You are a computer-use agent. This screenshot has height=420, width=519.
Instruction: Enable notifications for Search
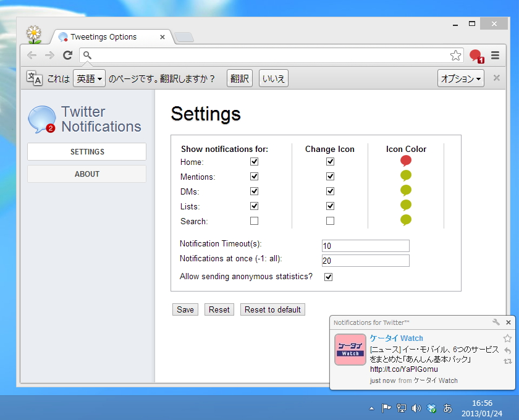(x=254, y=220)
